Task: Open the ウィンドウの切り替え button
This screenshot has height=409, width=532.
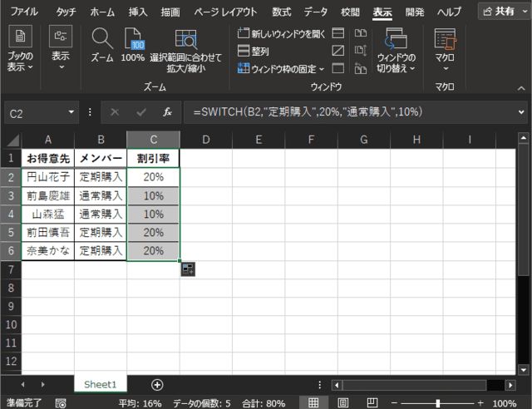Action: pos(396,50)
